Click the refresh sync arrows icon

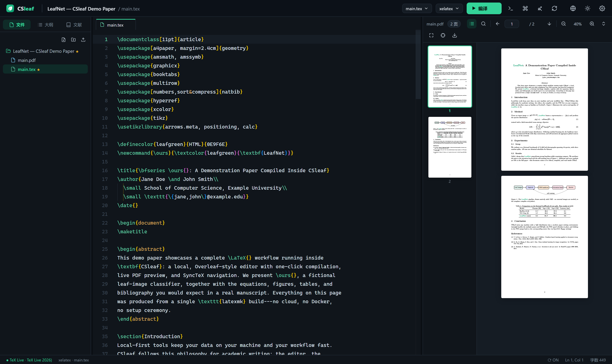point(554,9)
